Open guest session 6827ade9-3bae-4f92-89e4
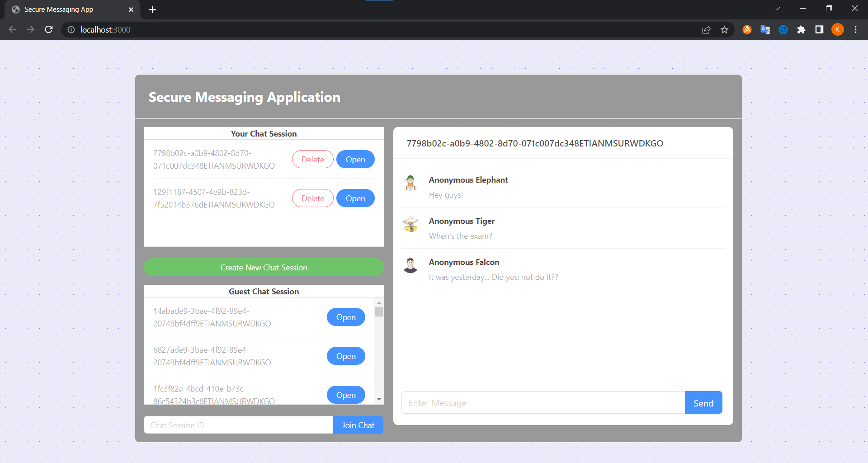Screen dimensions: 868x463 (346, 356)
